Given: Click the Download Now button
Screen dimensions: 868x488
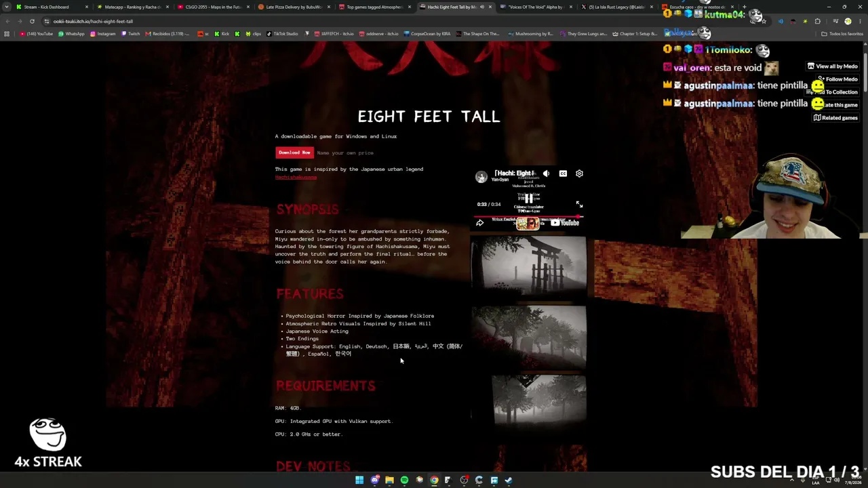Looking at the screenshot, I should 294,152.
